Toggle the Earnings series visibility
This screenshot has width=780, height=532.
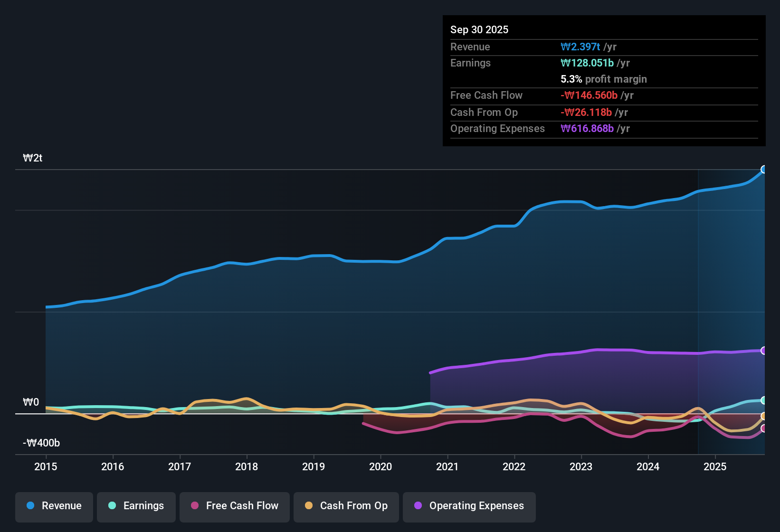coord(136,506)
